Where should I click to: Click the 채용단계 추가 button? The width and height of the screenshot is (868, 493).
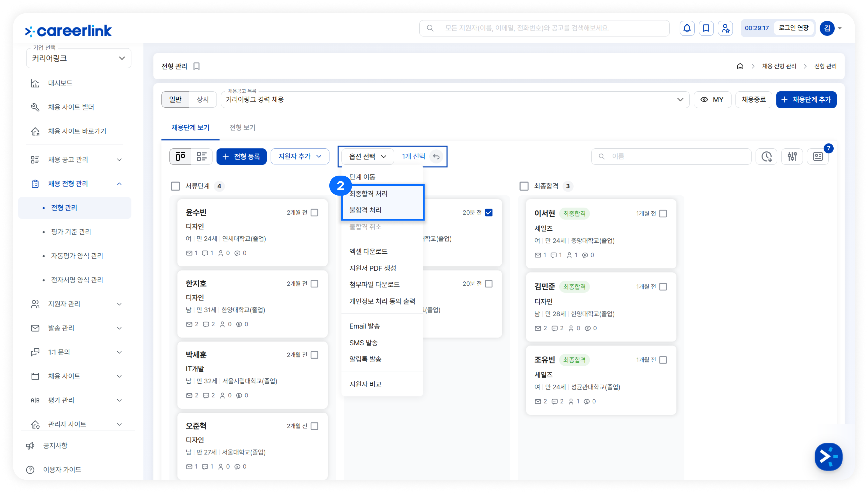pyautogui.click(x=806, y=100)
